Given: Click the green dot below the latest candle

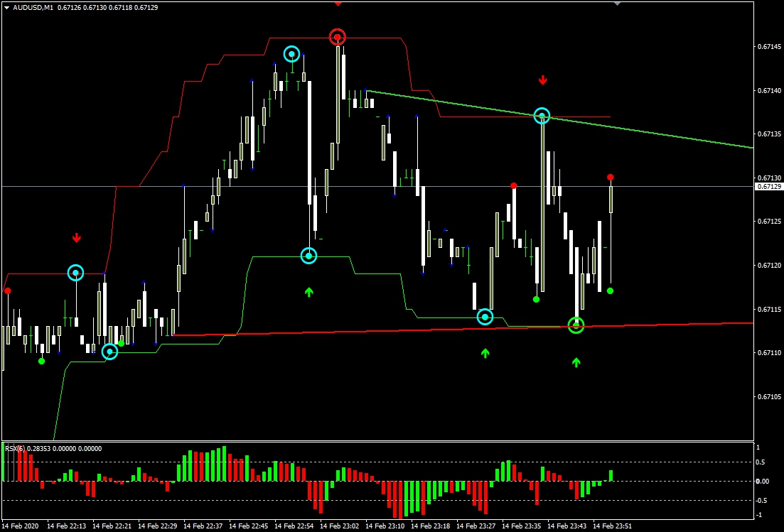Looking at the screenshot, I should (x=610, y=291).
